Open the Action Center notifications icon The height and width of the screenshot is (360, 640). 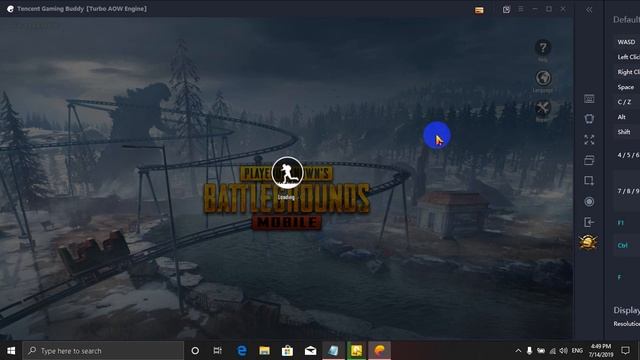click(625, 351)
